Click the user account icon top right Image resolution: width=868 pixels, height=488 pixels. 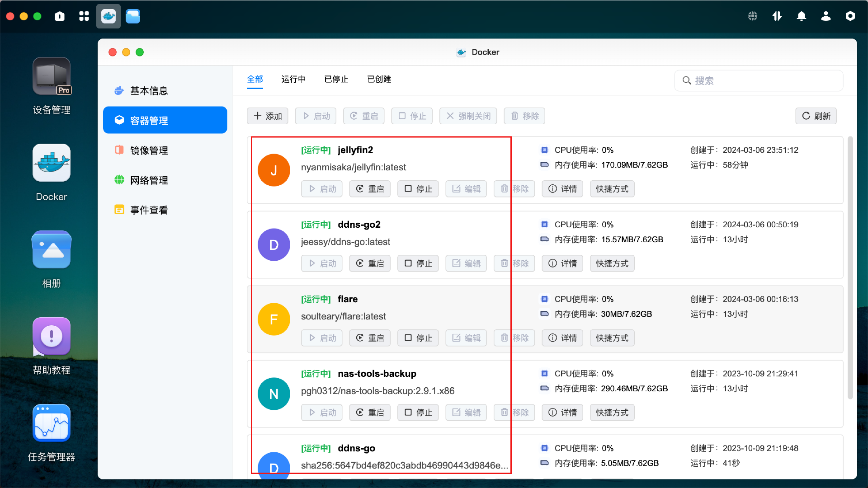click(x=826, y=16)
